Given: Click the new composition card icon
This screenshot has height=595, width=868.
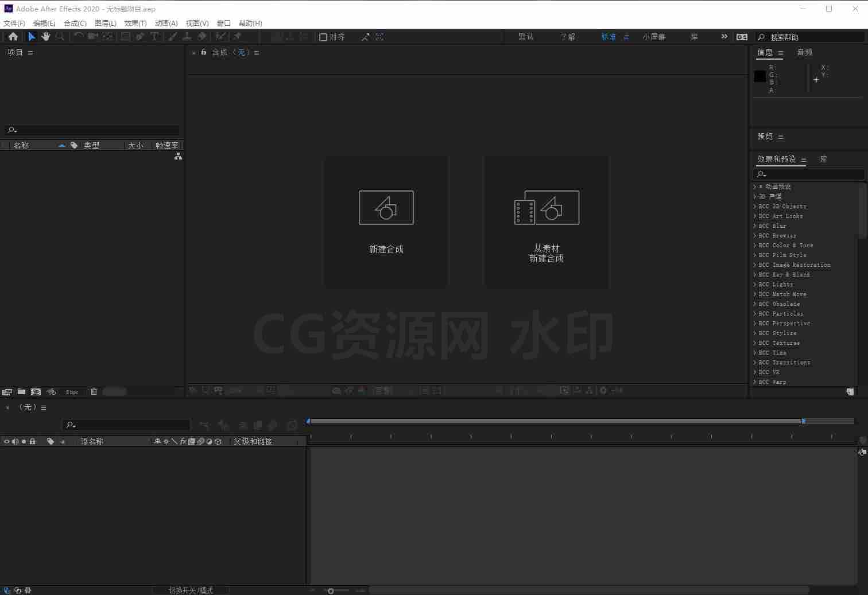Looking at the screenshot, I should pyautogui.click(x=386, y=208).
